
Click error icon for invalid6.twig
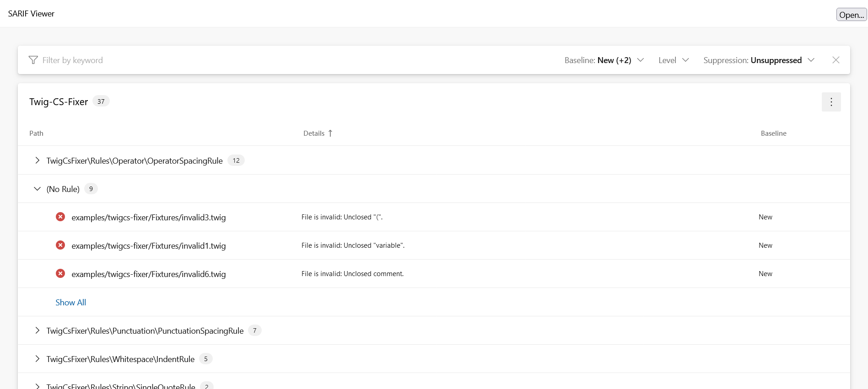click(60, 274)
